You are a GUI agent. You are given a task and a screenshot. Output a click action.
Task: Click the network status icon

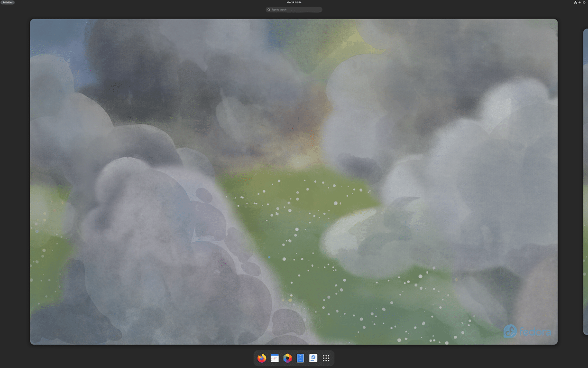575,2
